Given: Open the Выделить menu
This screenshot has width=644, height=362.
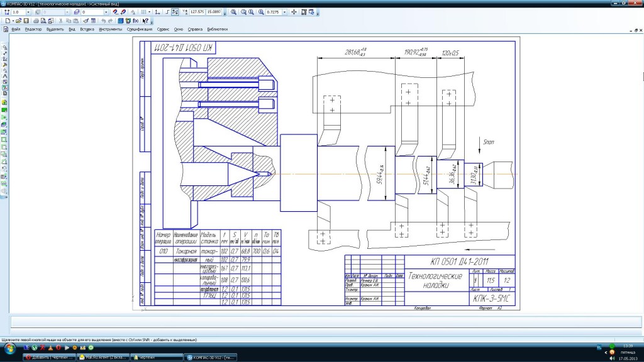Looking at the screenshot, I should [x=55, y=30].
